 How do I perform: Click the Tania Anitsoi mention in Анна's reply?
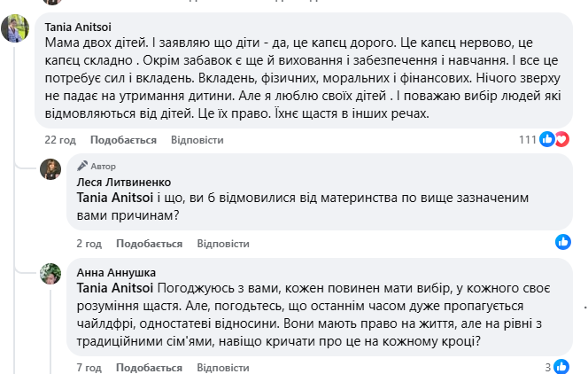(x=117, y=287)
